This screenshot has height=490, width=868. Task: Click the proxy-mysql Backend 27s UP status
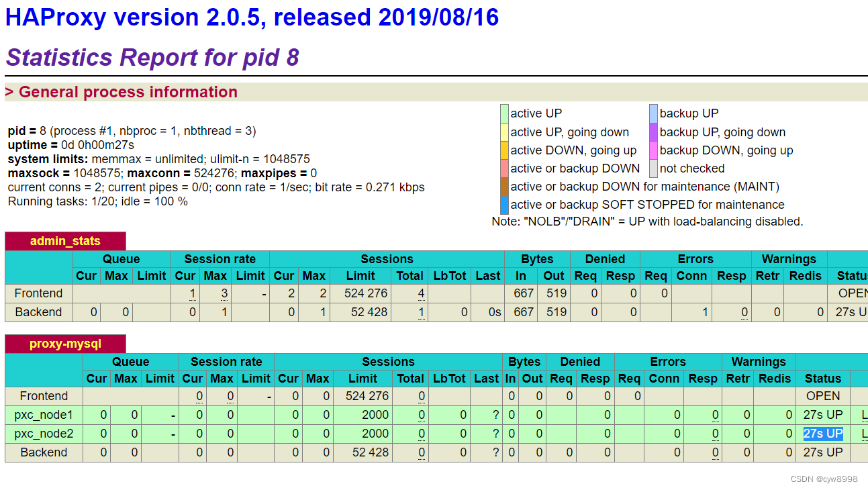823,452
